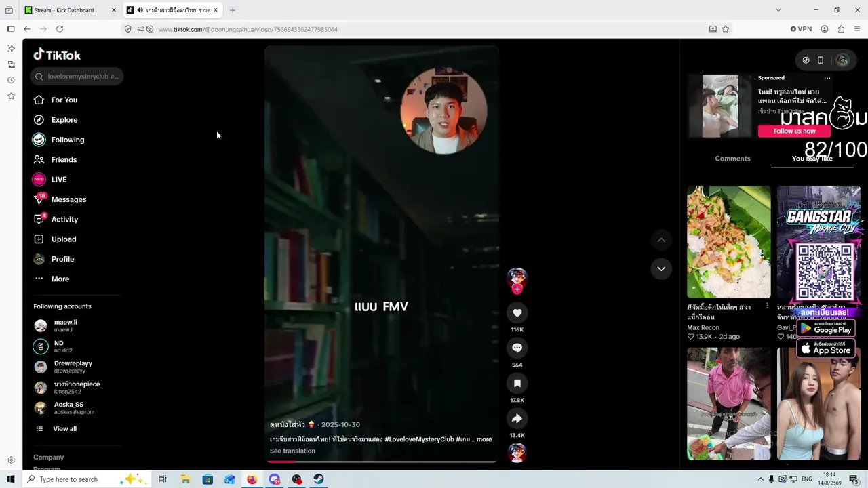Open a new browser tab
868x488 pixels.
tap(233, 10)
